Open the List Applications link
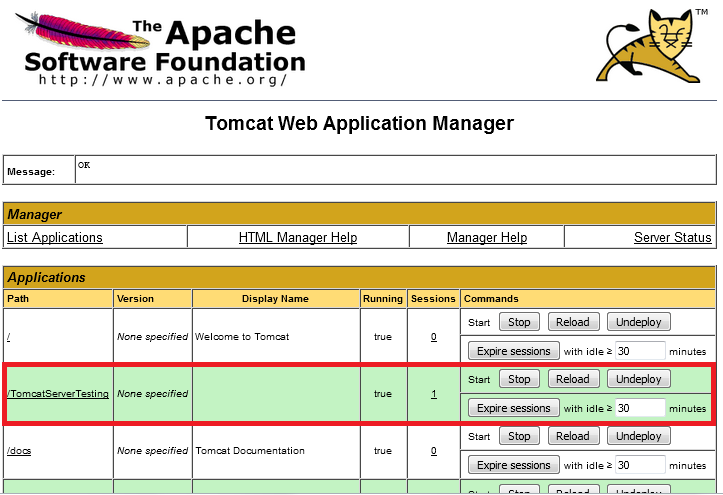Image resolution: width=723 pixels, height=495 pixels. tap(54, 237)
